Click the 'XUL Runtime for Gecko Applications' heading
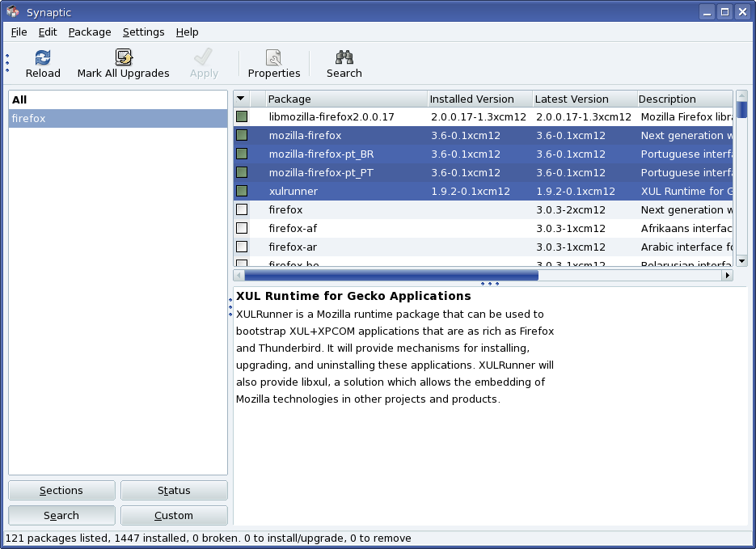The width and height of the screenshot is (756, 549). point(353,296)
